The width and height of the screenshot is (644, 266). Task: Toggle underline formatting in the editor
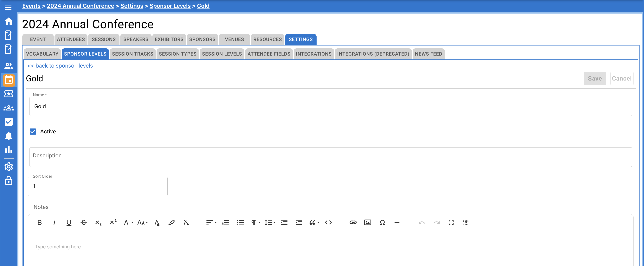click(69, 223)
